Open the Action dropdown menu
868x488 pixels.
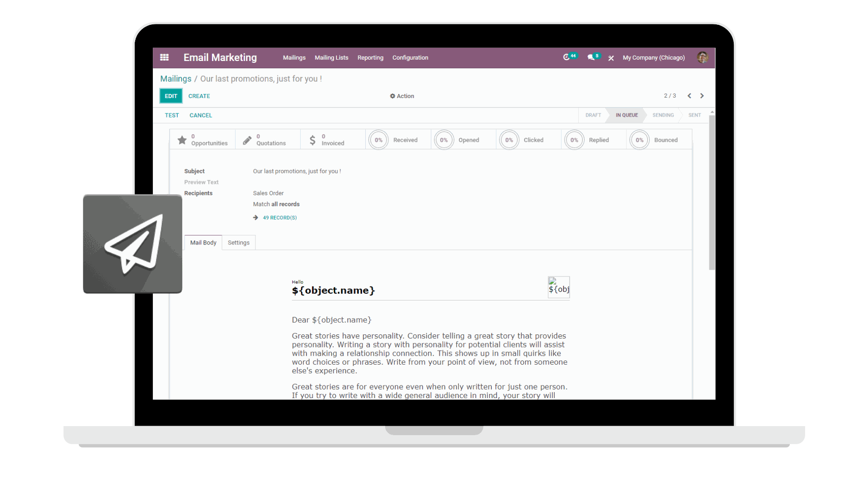point(402,96)
